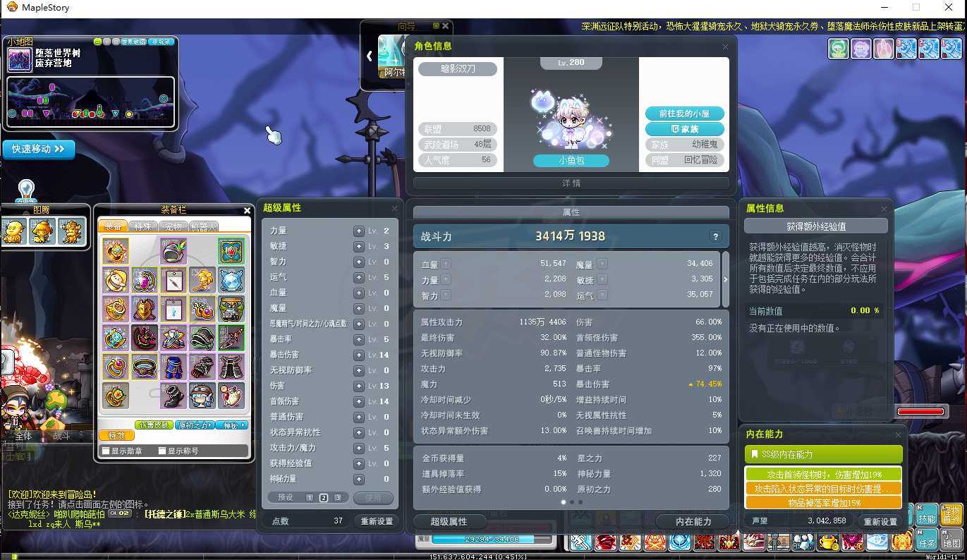The height and width of the screenshot is (560, 967).
Task: Raise Ignore Defense (无视防御率) hyper stat level
Action: tap(359, 370)
